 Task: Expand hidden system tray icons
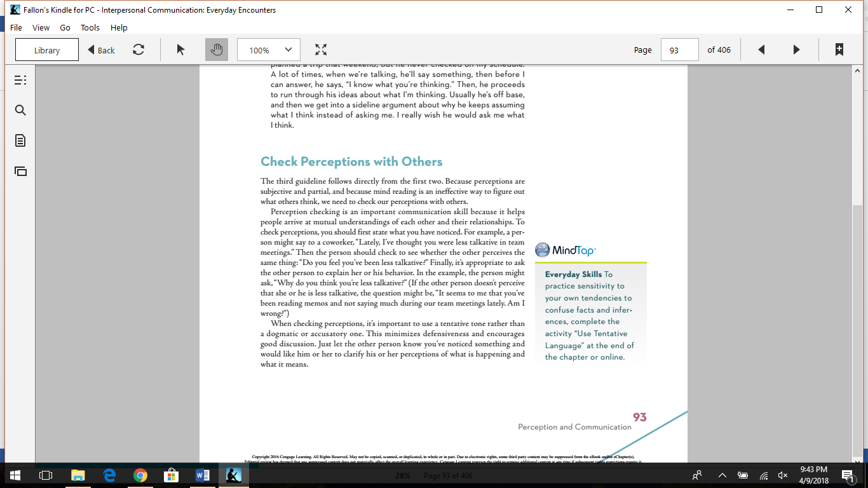click(x=722, y=475)
